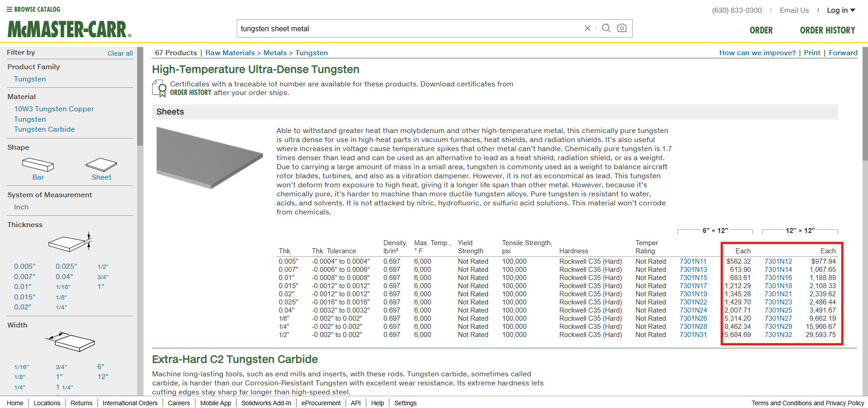Open part number 7301N17
The height and width of the screenshot is (408, 868).
click(x=693, y=286)
